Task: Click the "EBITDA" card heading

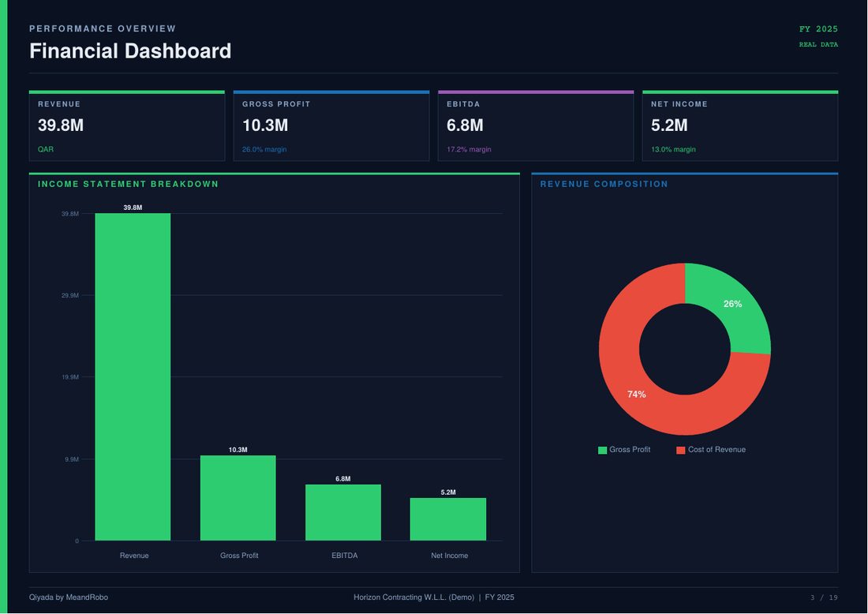Action: [463, 104]
